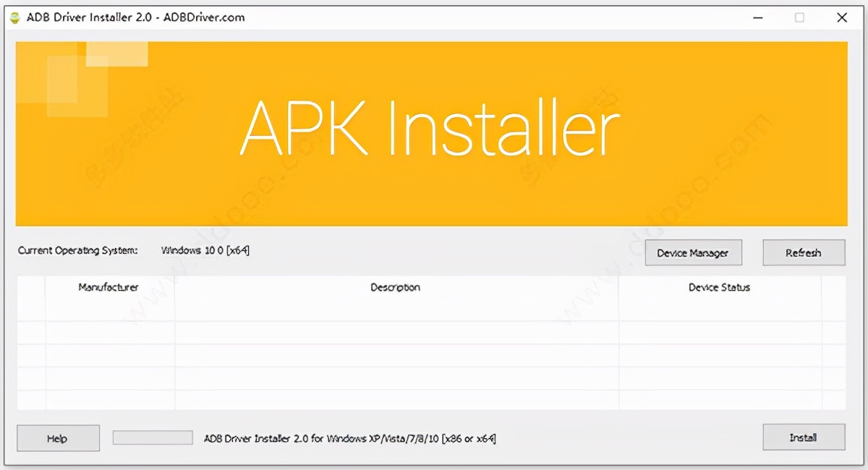Click the Device Status column header
This screenshot has height=470, width=868.
click(720, 287)
